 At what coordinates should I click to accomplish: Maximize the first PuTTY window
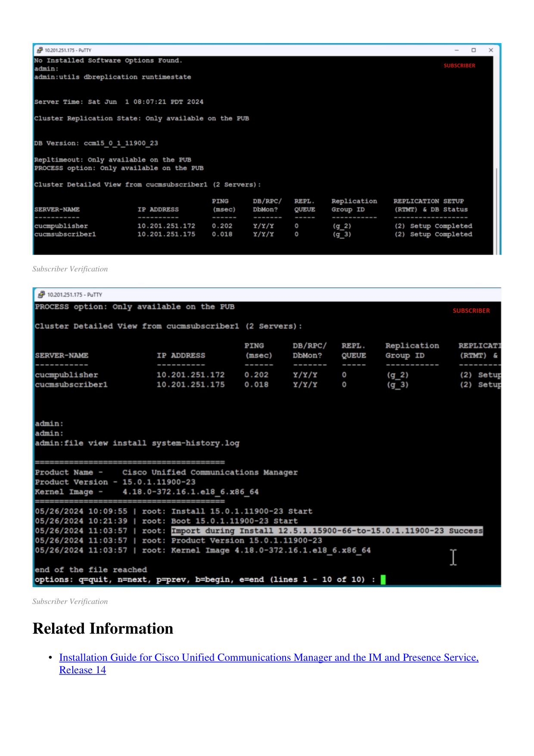pyautogui.click(x=474, y=50)
